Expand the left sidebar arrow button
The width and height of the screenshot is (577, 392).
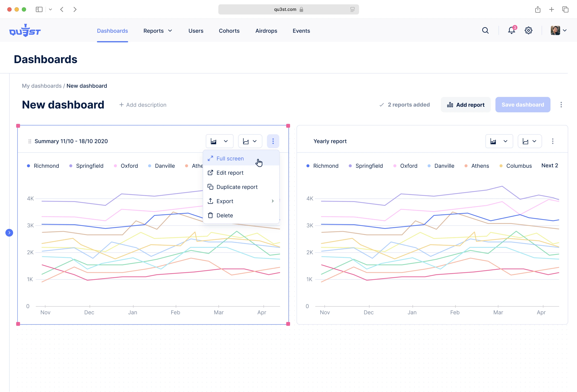[x=9, y=233]
